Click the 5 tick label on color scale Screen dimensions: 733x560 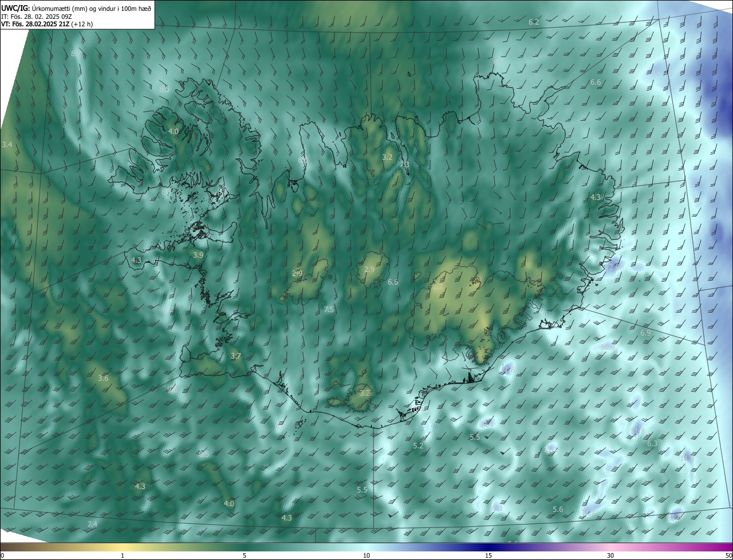pos(245,555)
